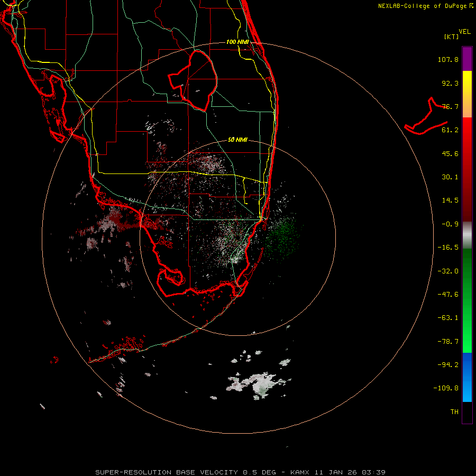The image size is (476, 476).
Task: Click the 50 NMI range ring label
Action: point(237,140)
